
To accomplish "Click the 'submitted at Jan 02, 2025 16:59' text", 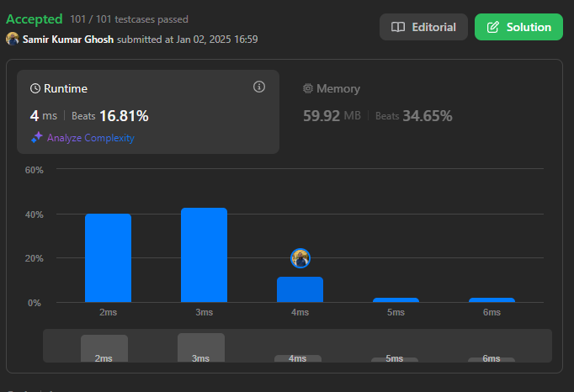I will 188,40.
